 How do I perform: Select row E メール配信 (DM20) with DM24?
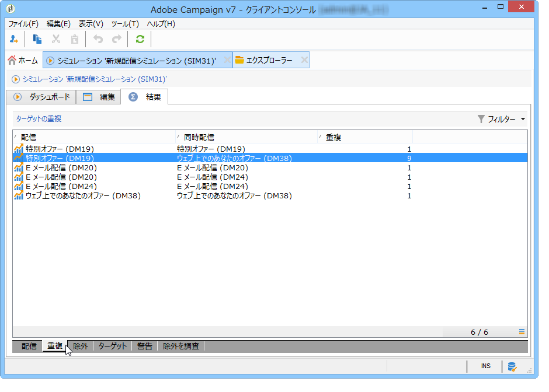tap(270, 177)
